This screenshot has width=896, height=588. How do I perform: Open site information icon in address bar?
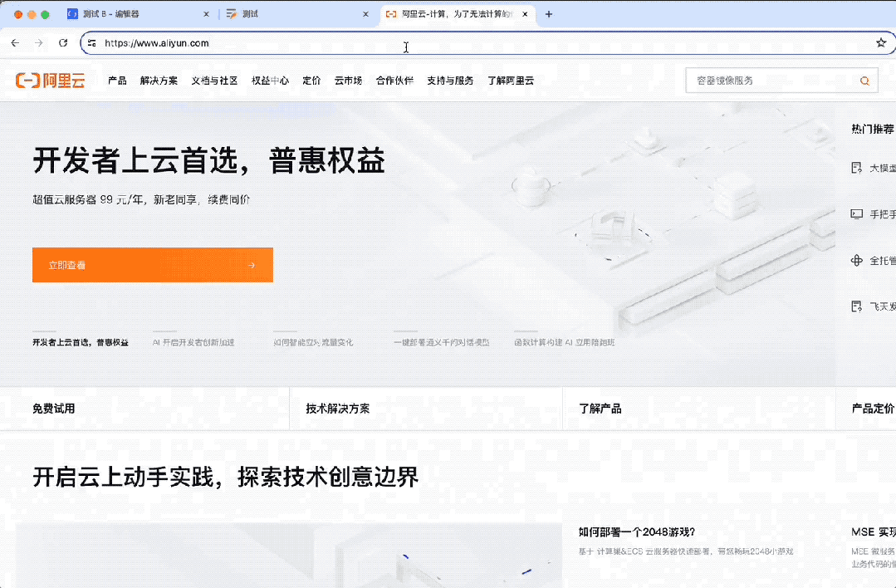(x=91, y=43)
